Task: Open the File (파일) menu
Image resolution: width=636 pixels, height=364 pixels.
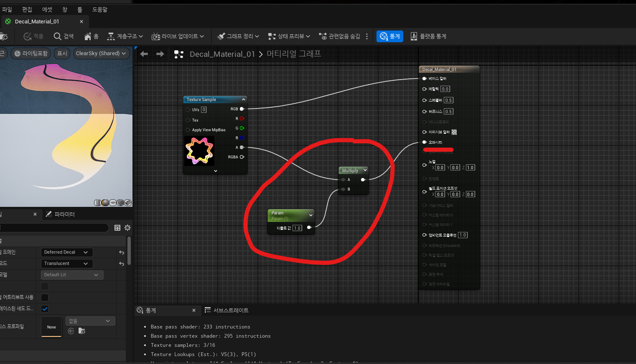Action: (7, 9)
